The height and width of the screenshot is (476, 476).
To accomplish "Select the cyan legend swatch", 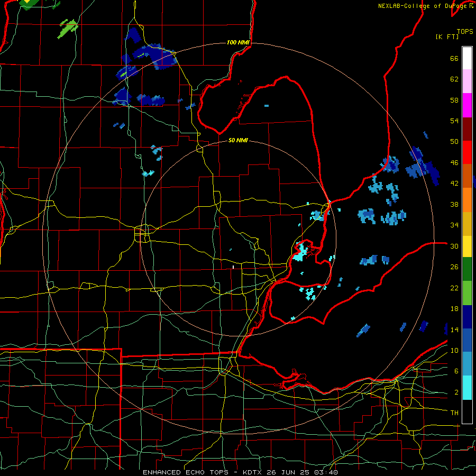I will click(x=467, y=388).
